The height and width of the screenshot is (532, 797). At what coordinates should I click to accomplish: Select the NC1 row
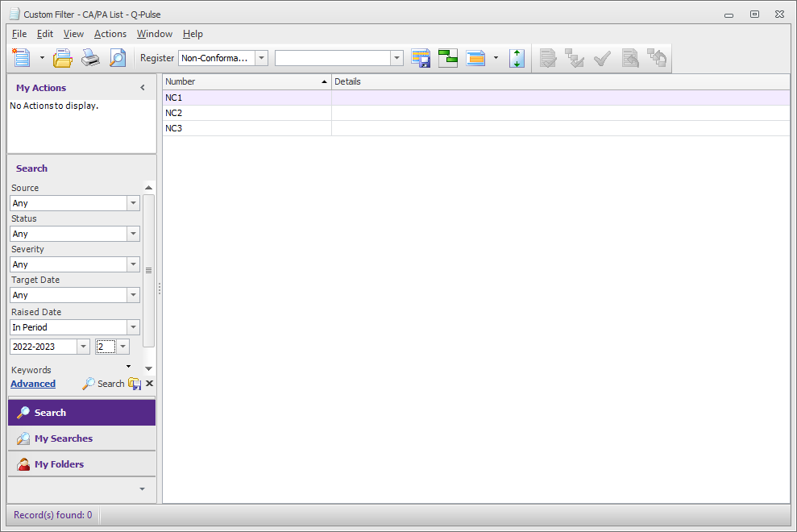[476, 98]
